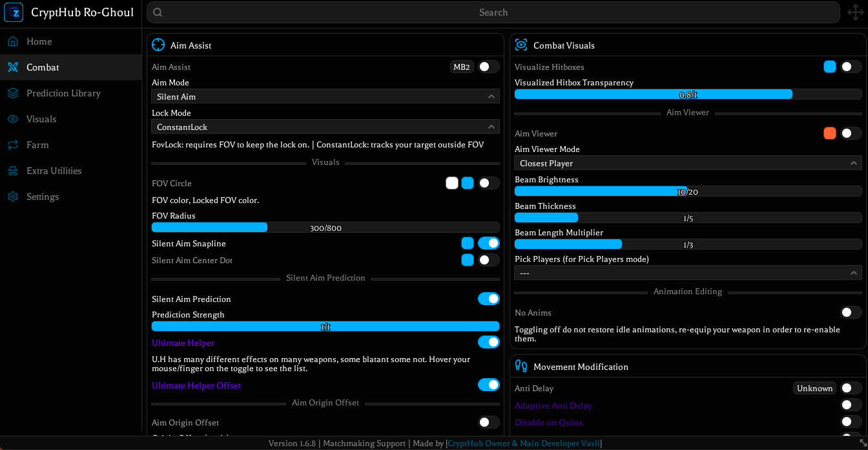
Task: Expand Aim Viewer Mode Closest Player dropdown
Action: click(688, 163)
